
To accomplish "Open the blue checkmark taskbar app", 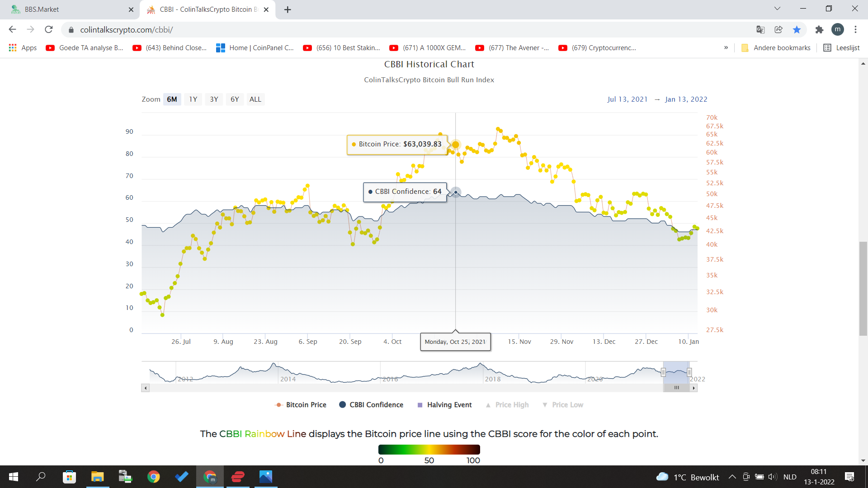I will click(181, 477).
